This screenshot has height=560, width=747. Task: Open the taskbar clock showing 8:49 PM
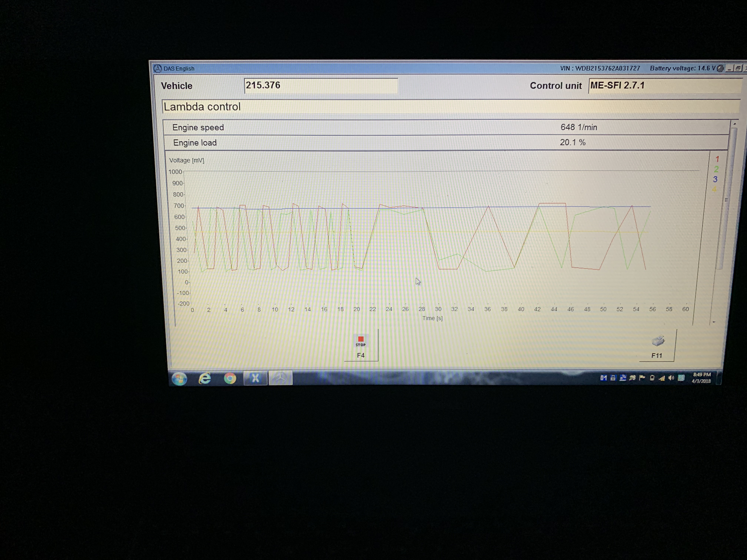[x=701, y=378]
